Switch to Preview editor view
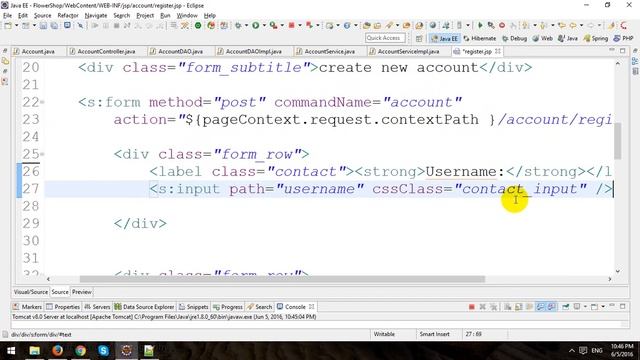 coord(82,292)
